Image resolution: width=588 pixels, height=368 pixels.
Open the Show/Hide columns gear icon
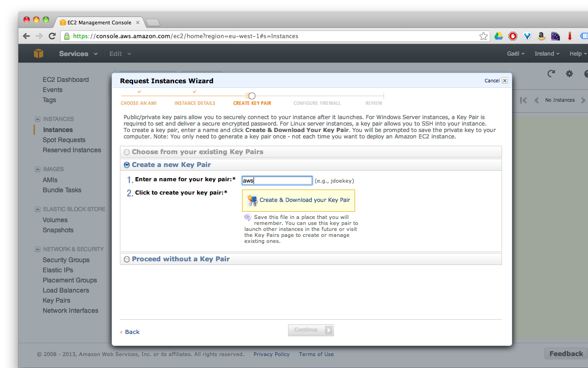569,73
